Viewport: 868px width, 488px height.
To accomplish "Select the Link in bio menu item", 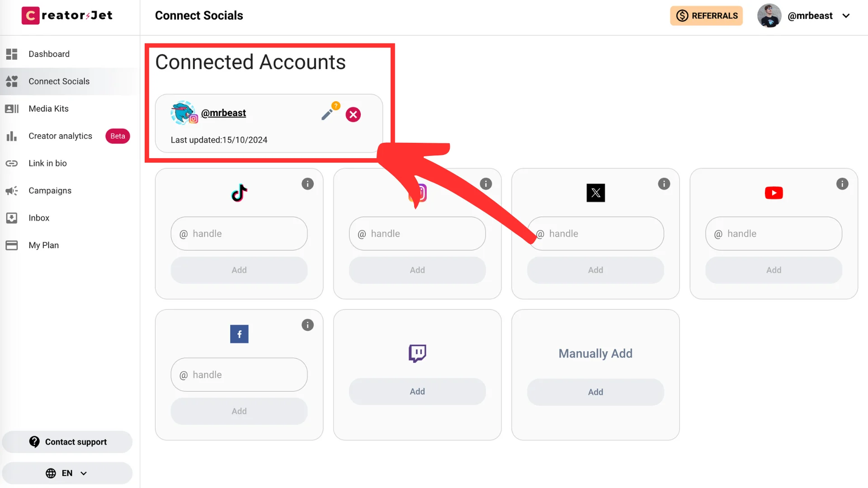I will point(47,163).
